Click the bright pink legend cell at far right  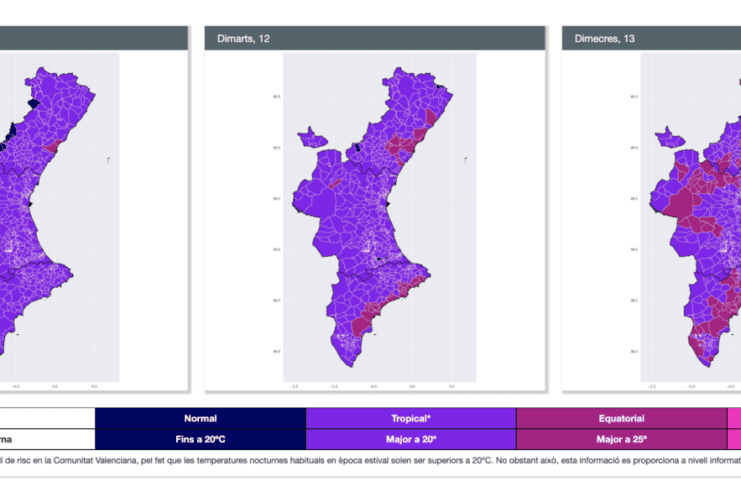coord(734,418)
